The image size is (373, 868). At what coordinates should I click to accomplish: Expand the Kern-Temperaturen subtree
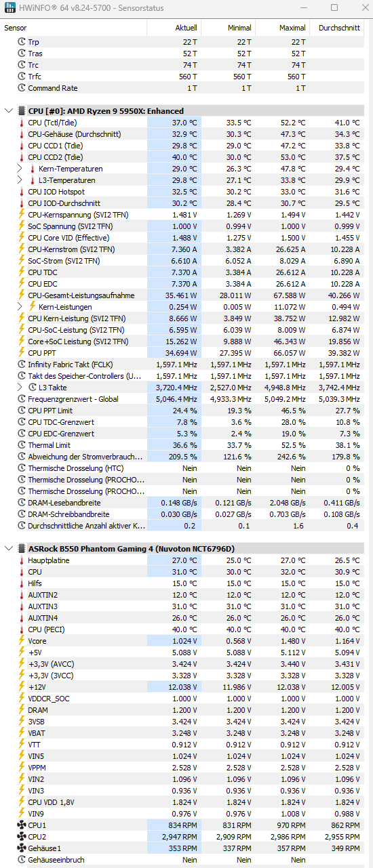(x=20, y=169)
